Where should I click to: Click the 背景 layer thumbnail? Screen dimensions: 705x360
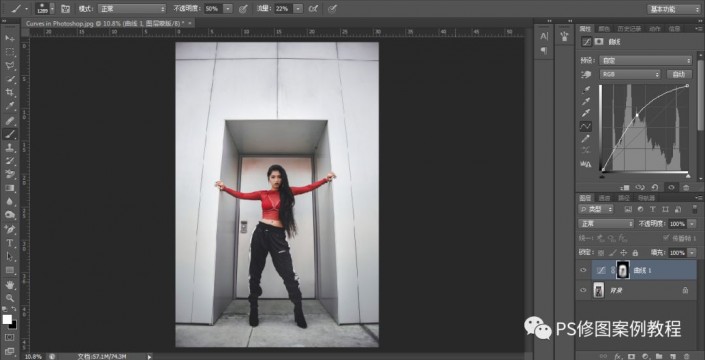point(598,290)
